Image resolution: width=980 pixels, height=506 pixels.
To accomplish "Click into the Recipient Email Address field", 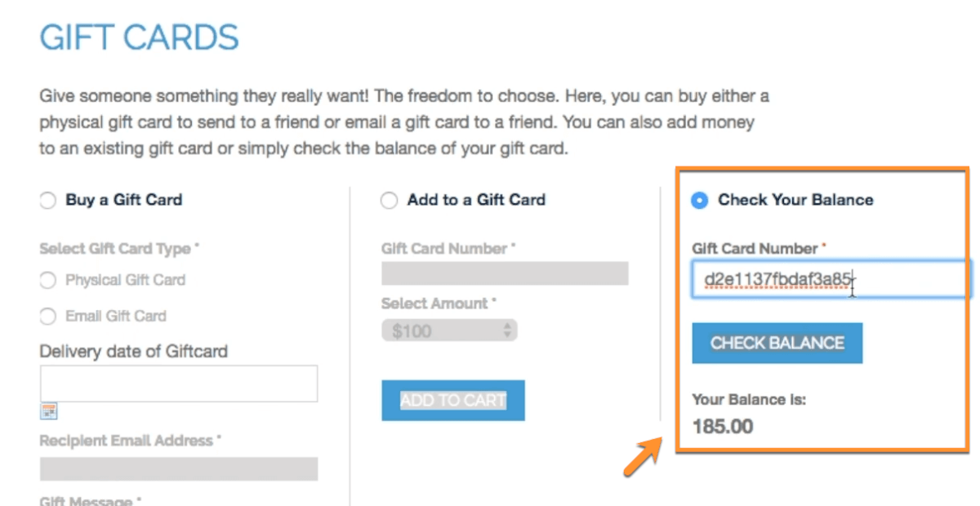I will [179, 468].
